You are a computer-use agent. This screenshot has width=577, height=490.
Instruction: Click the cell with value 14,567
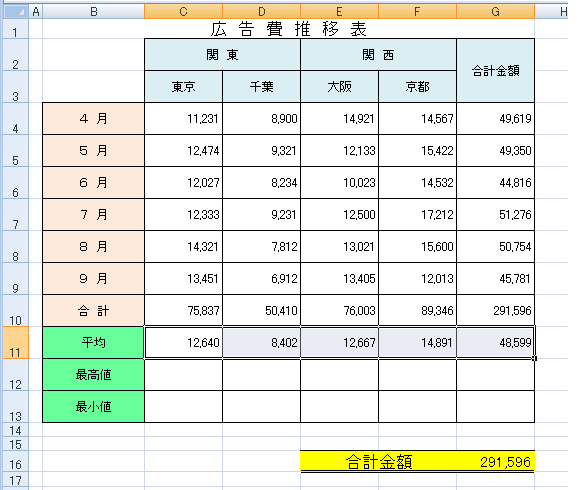tap(417, 118)
